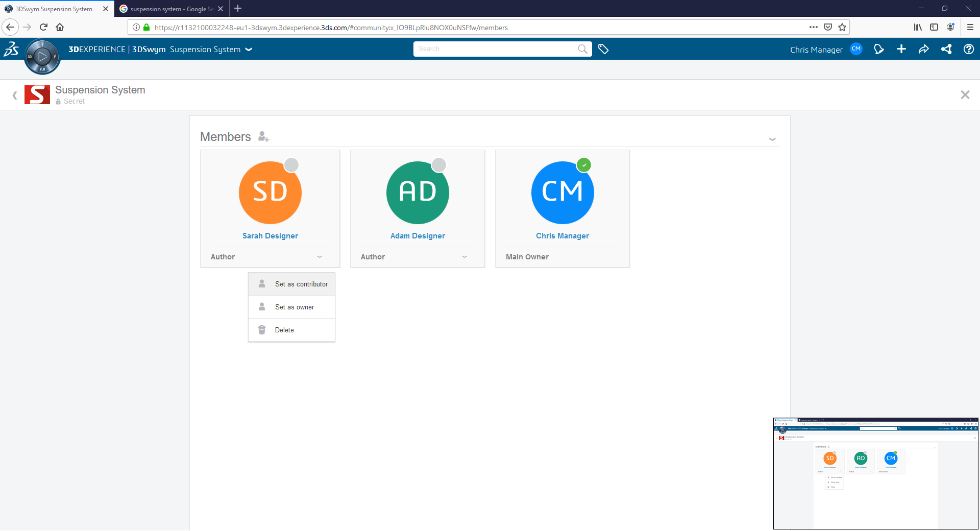980x531 pixels.
Task: Open the share arrow icon in header
Action: click(x=924, y=49)
